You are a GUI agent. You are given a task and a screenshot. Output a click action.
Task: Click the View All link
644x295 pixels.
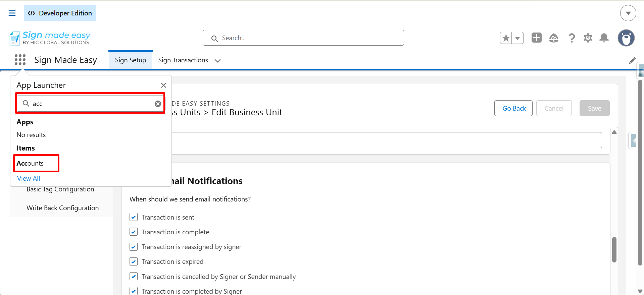coord(29,178)
